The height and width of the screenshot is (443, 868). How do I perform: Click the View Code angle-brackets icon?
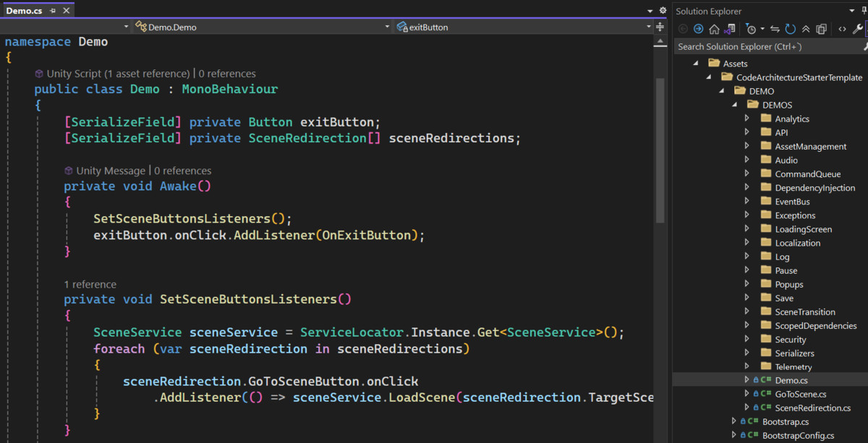point(842,29)
